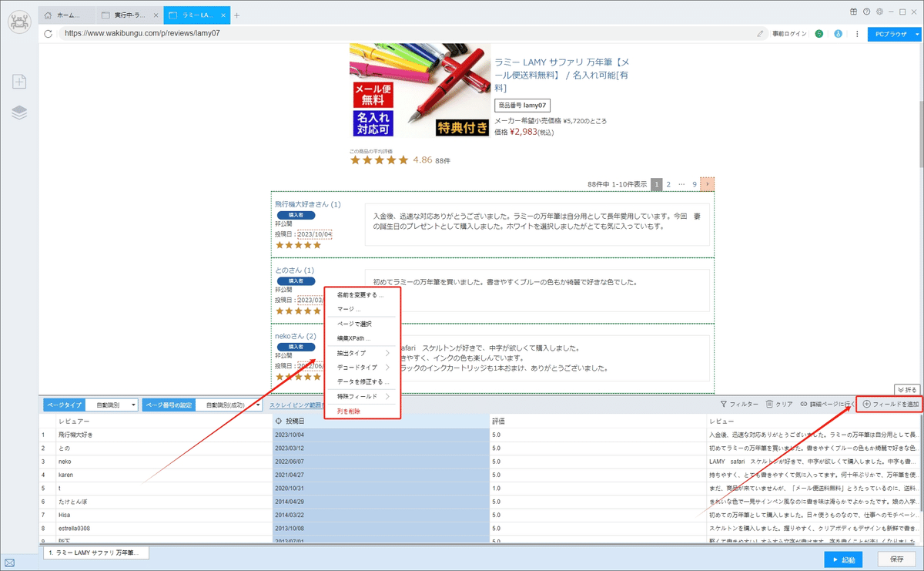Click the task tab ラミー LAMY サファリ 万年筆 at bottom
This screenshot has width=924, height=571.
(96, 553)
